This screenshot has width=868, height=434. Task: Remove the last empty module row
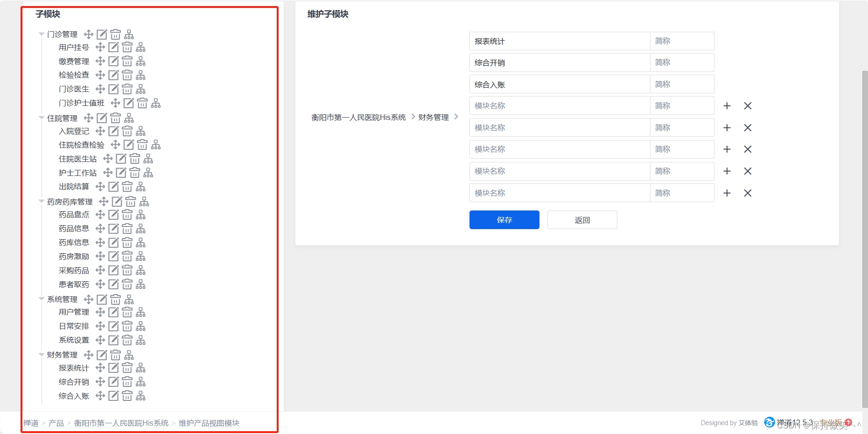point(748,193)
